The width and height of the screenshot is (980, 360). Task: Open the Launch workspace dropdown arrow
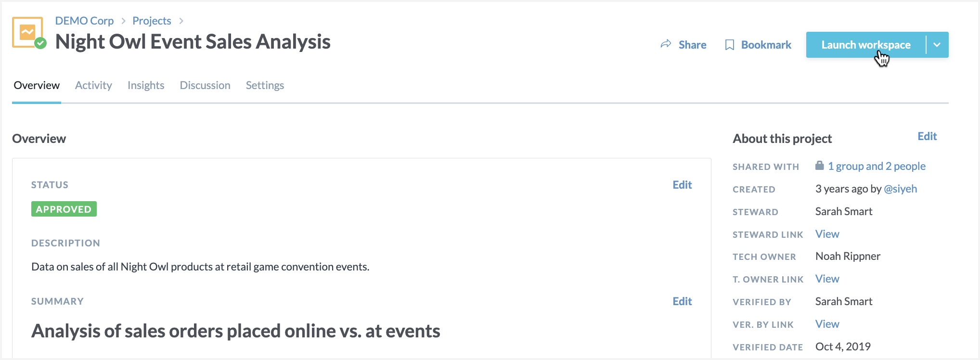coord(937,45)
